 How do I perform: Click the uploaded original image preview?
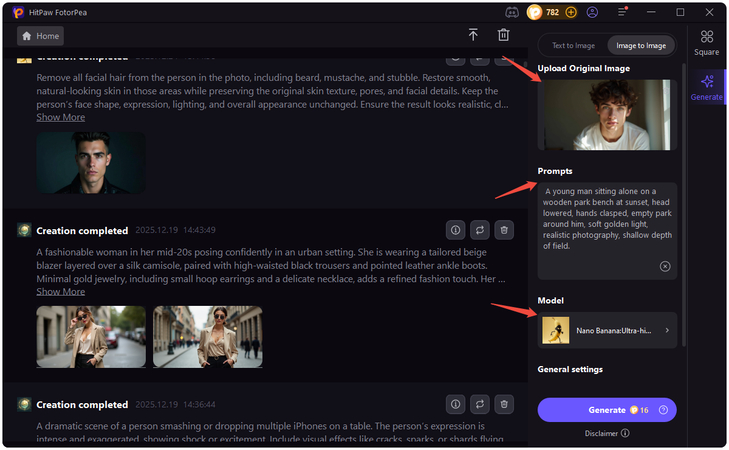coord(607,115)
